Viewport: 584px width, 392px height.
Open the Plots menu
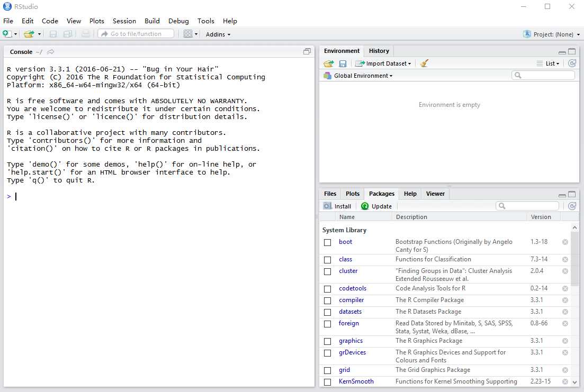(97, 21)
